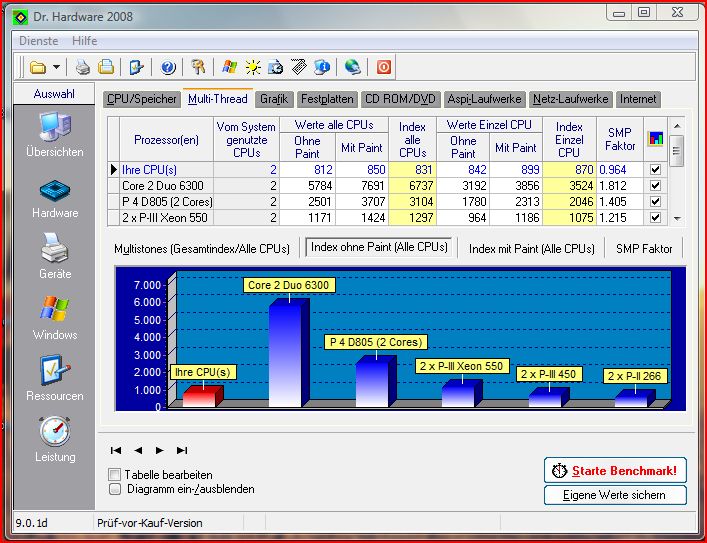The image size is (707, 543).
Task: Open help with the question mark icon
Action: (168, 68)
